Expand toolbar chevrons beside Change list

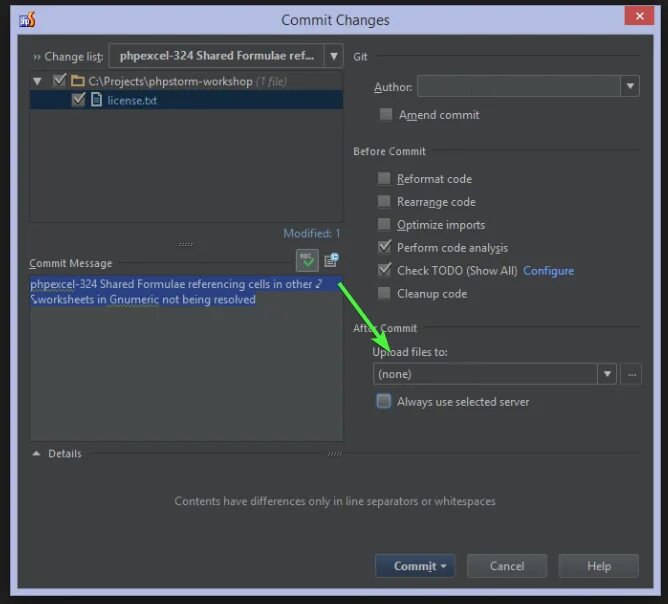coord(37,57)
